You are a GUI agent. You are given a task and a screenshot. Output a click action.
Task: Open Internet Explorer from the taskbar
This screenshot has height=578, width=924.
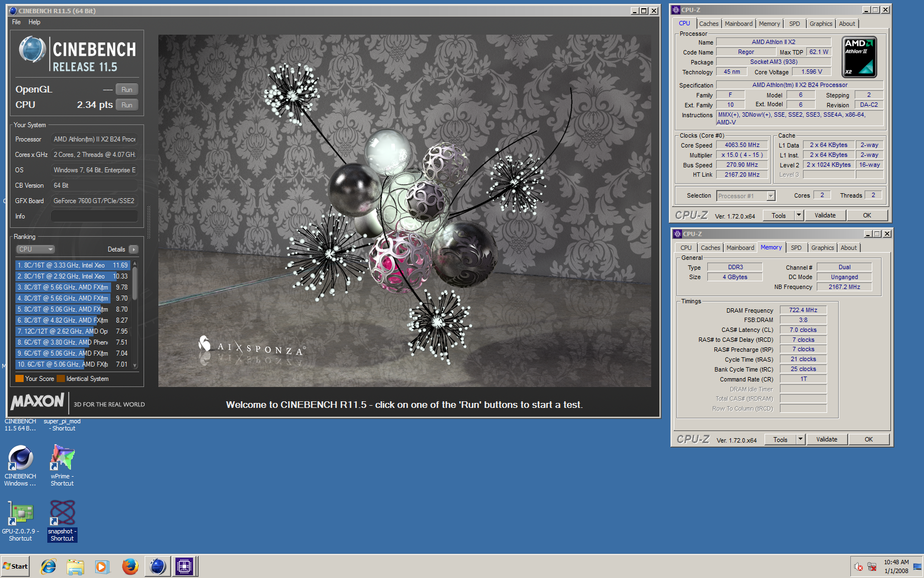pos(48,566)
